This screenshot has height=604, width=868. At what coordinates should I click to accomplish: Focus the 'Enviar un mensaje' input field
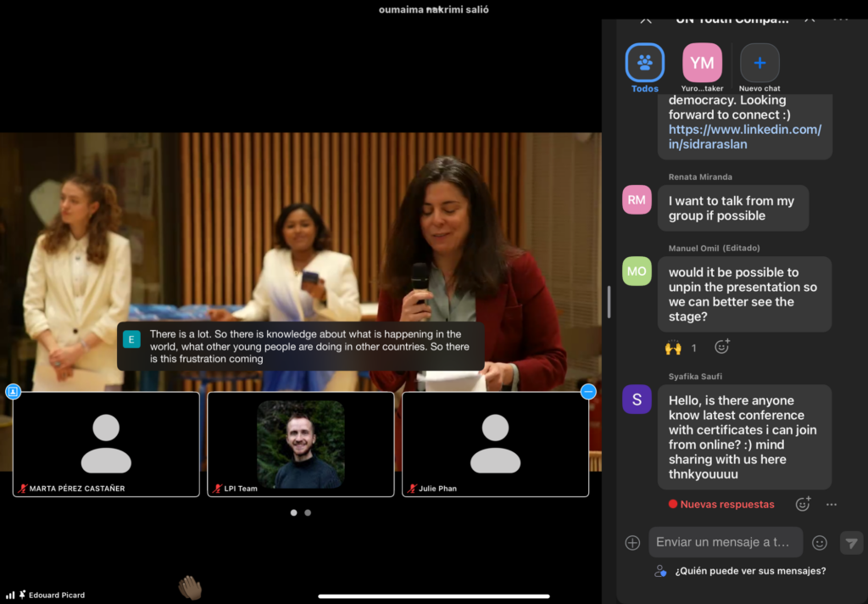(725, 542)
